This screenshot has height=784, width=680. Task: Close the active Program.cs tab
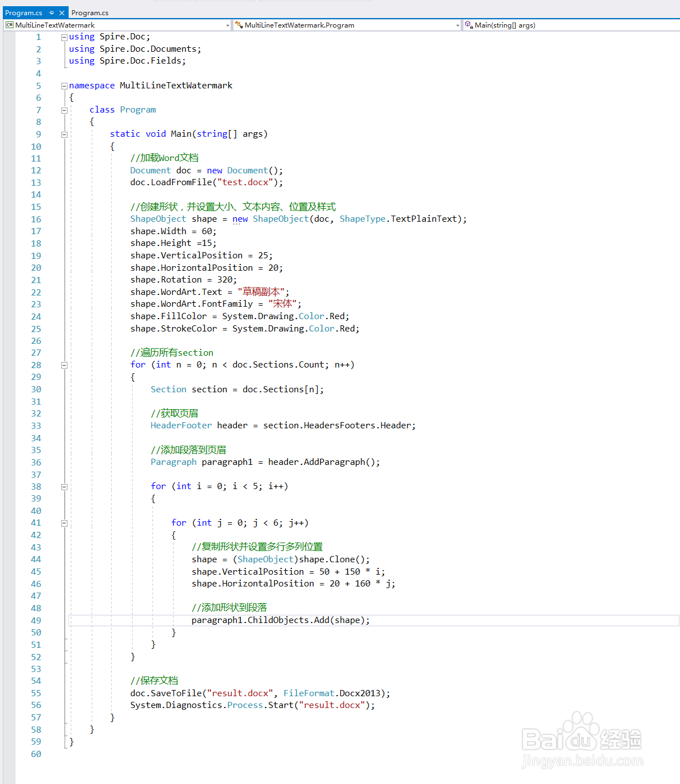pyautogui.click(x=62, y=12)
